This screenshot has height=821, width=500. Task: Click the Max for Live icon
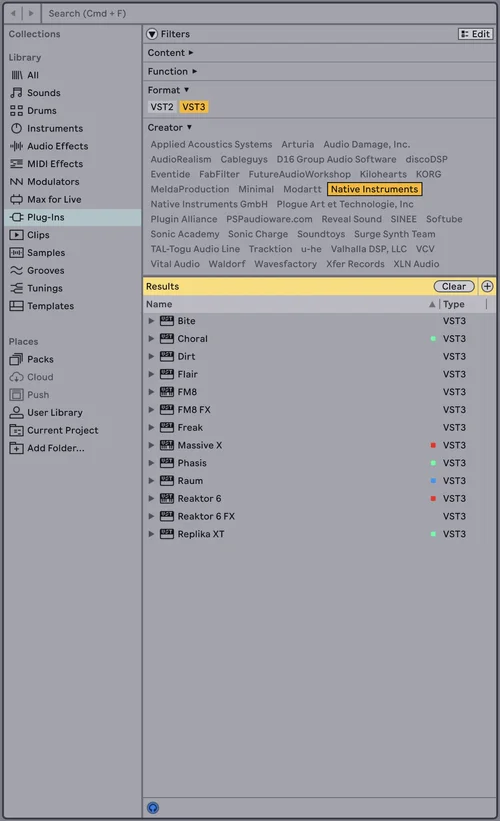pyautogui.click(x=17, y=199)
